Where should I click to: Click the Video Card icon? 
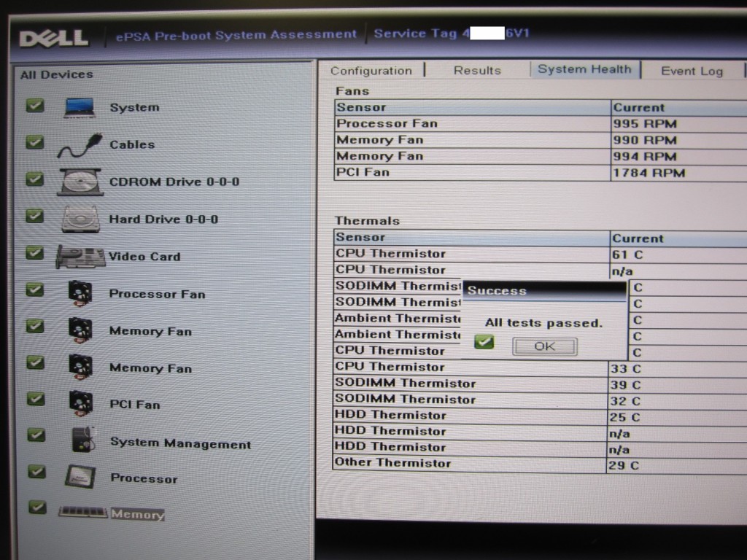[80, 256]
